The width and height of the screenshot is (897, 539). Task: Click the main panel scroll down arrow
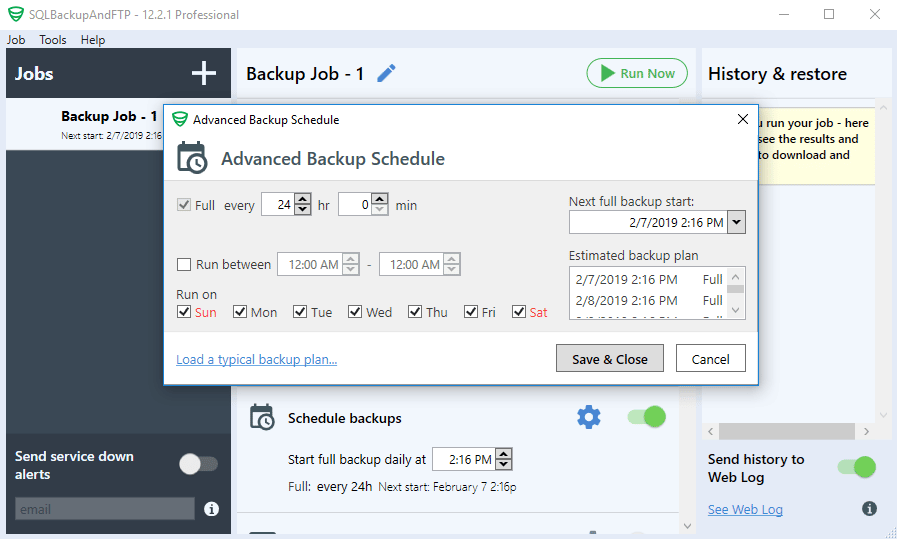687,526
